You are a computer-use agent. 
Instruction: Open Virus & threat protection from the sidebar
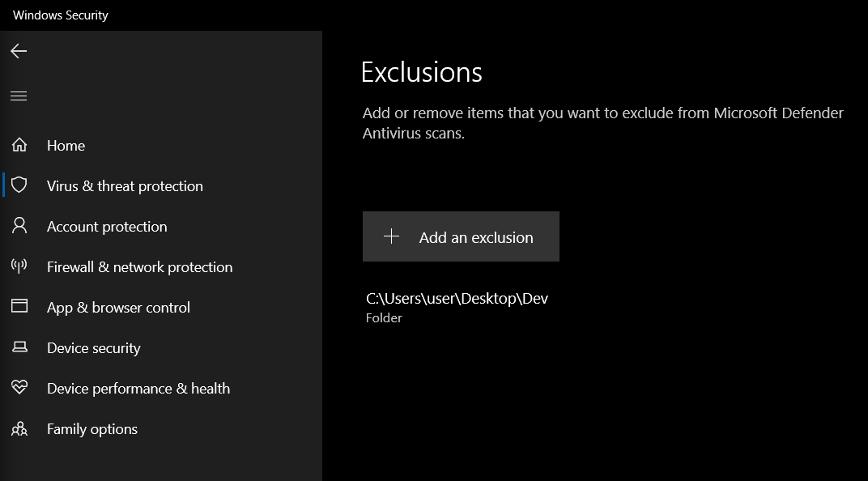(x=124, y=185)
